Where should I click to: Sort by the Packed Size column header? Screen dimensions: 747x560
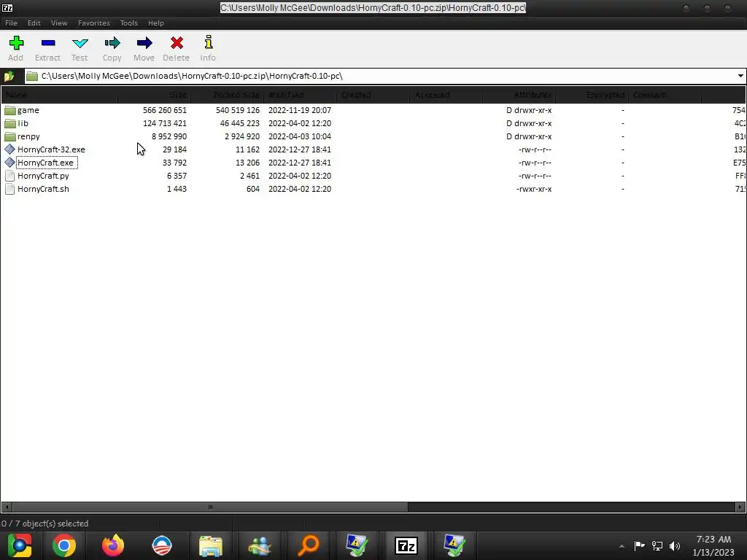tap(228, 96)
